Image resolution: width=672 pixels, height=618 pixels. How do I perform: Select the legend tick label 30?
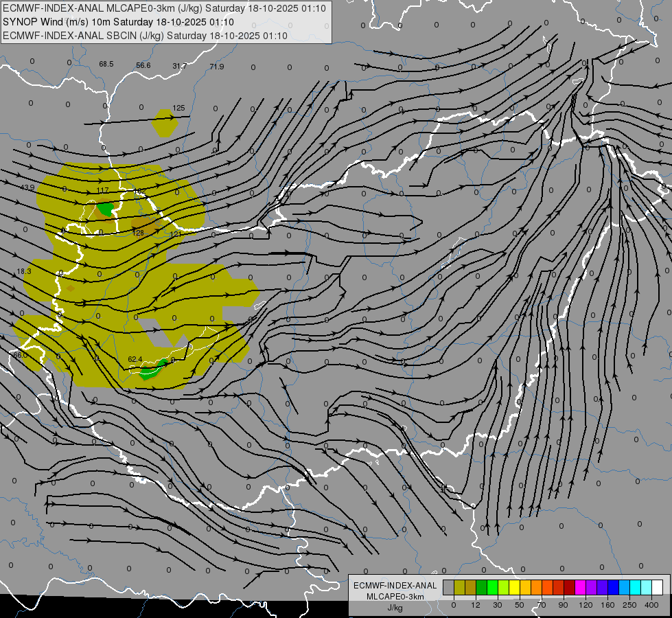pos(497,605)
